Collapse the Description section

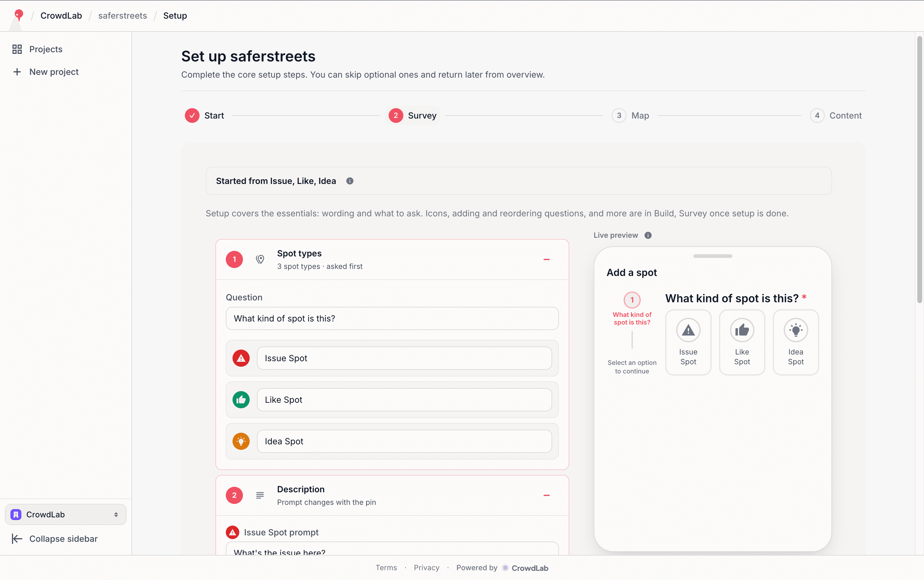[546, 496]
